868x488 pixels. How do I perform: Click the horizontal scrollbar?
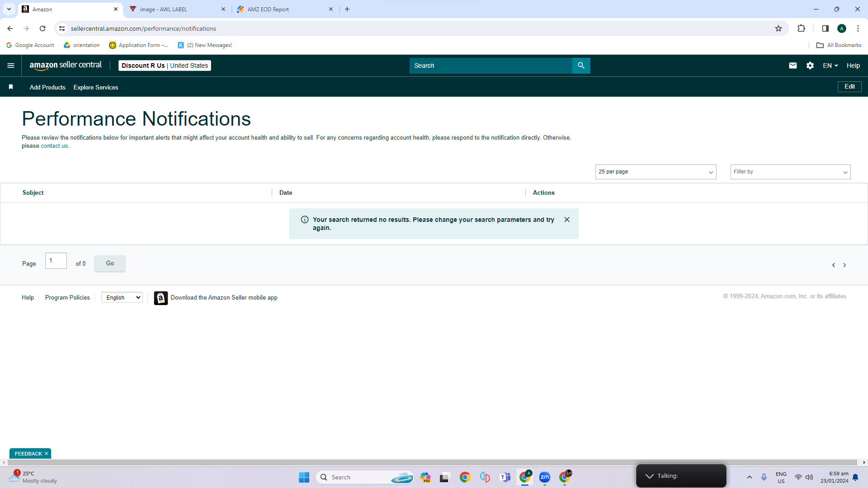[433, 462]
